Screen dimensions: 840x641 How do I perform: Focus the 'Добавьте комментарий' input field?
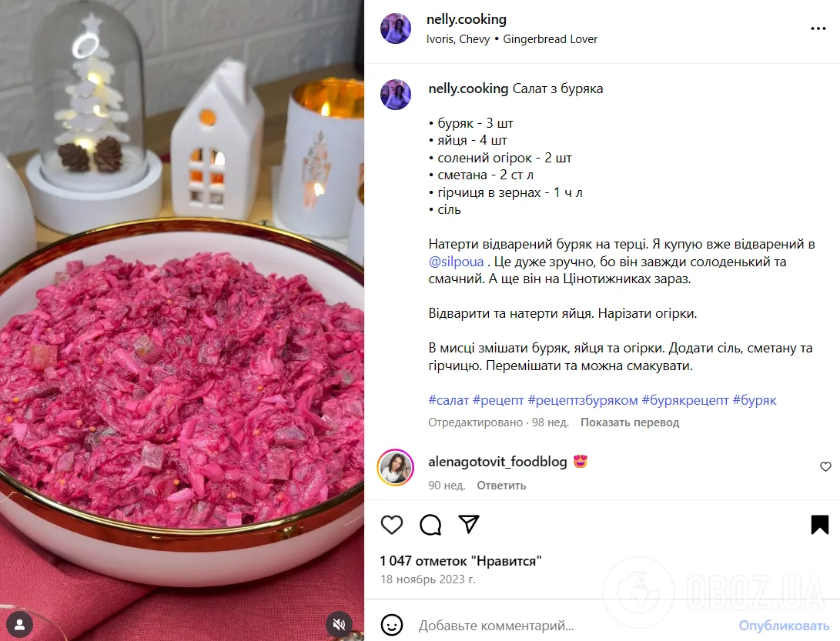coord(573,626)
